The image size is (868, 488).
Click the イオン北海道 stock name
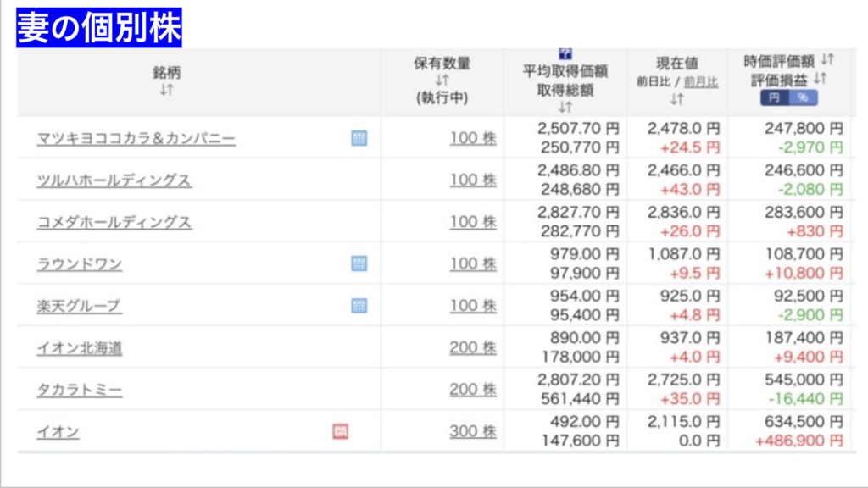coord(79,348)
